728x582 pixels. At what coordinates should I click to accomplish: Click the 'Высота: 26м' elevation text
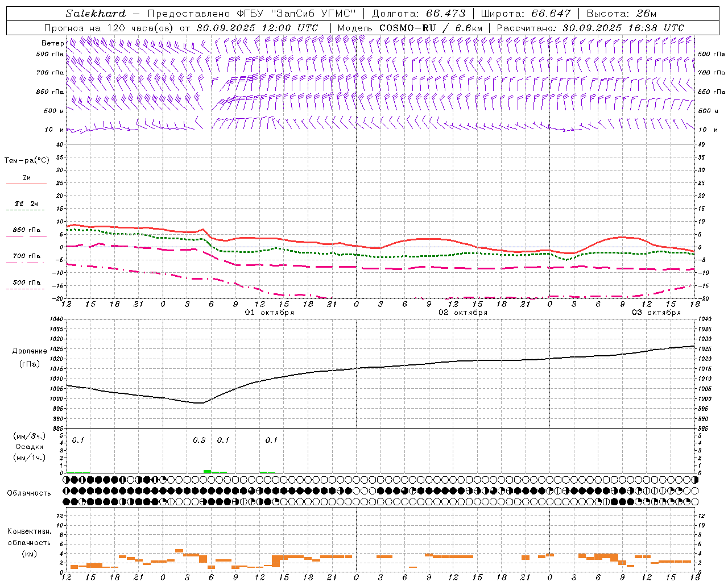(621, 14)
